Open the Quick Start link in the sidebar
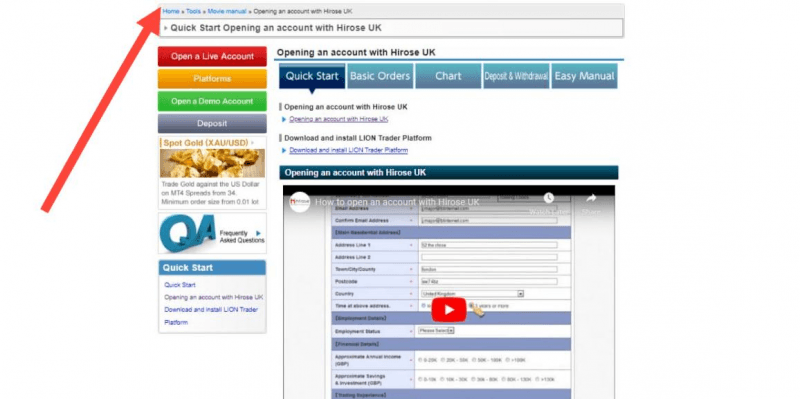 click(x=180, y=285)
